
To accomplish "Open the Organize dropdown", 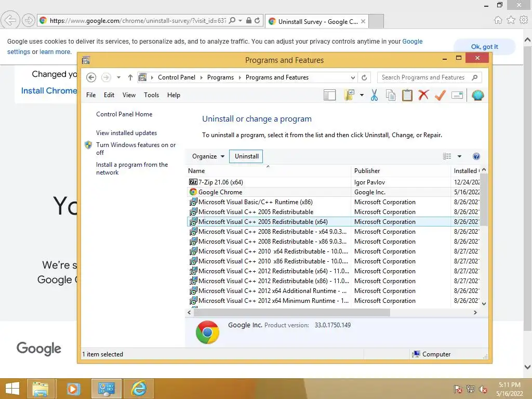I will tap(208, 156).
